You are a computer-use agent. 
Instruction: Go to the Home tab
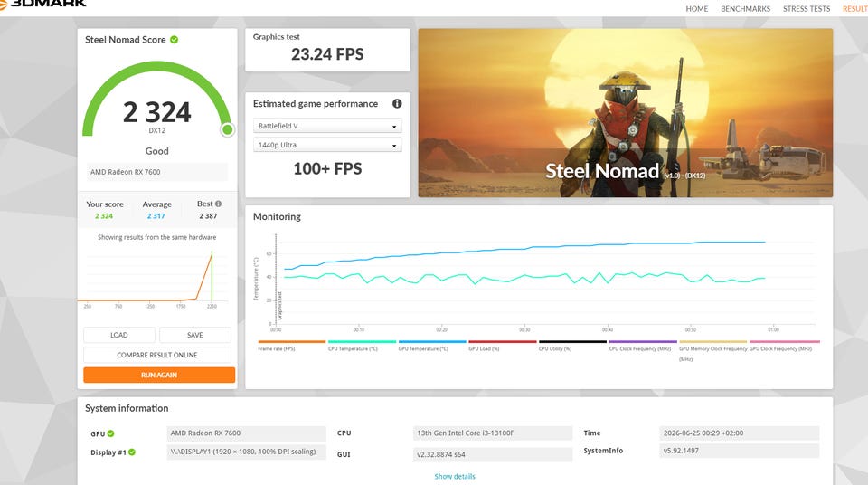tap(697, 9)
